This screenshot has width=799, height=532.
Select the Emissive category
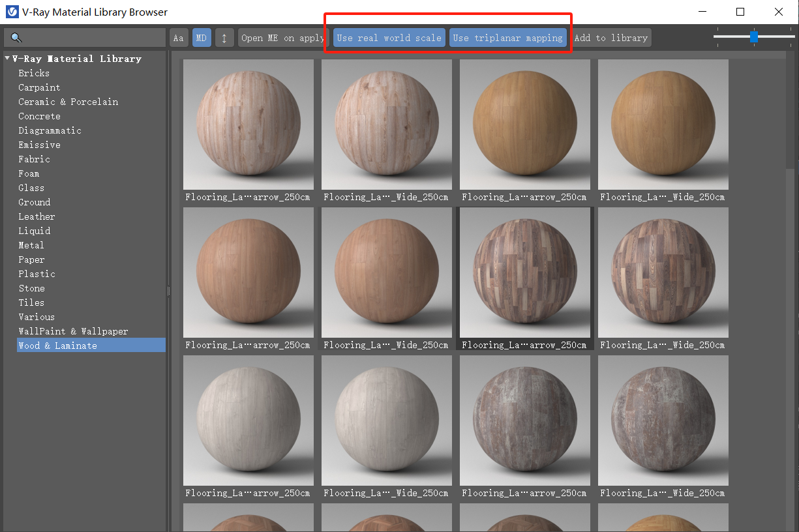39,145
